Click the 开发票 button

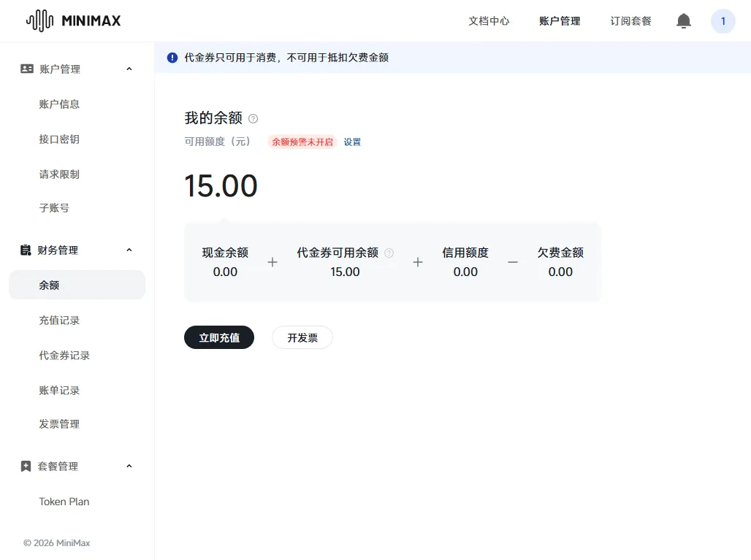tap(302, 337)
